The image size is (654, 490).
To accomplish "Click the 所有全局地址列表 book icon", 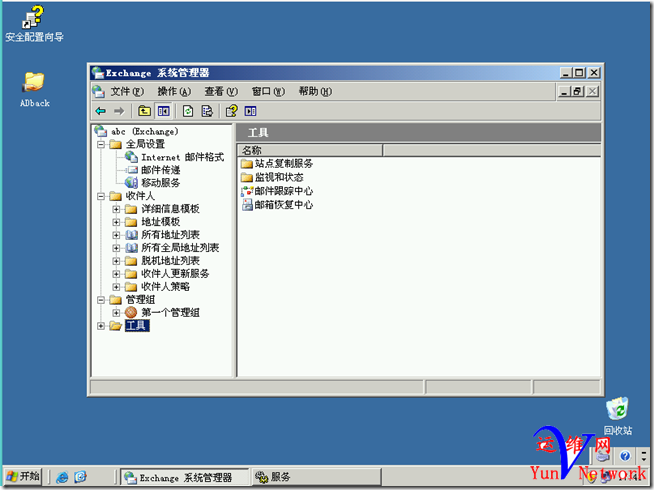I will (131, 248).
